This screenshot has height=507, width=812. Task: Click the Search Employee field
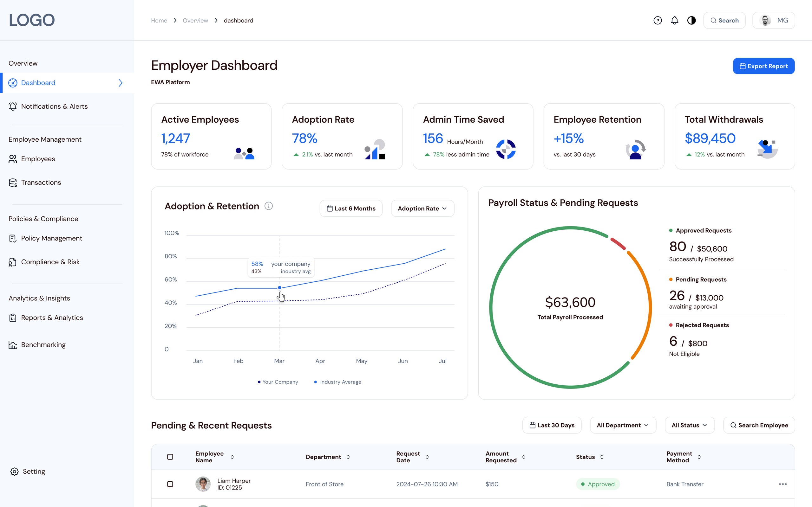pos(759,425)
